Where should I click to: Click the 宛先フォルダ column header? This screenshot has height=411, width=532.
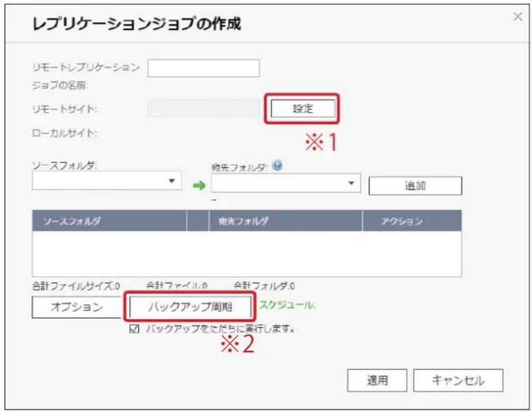pyautogui.click(x=286, y=221)
